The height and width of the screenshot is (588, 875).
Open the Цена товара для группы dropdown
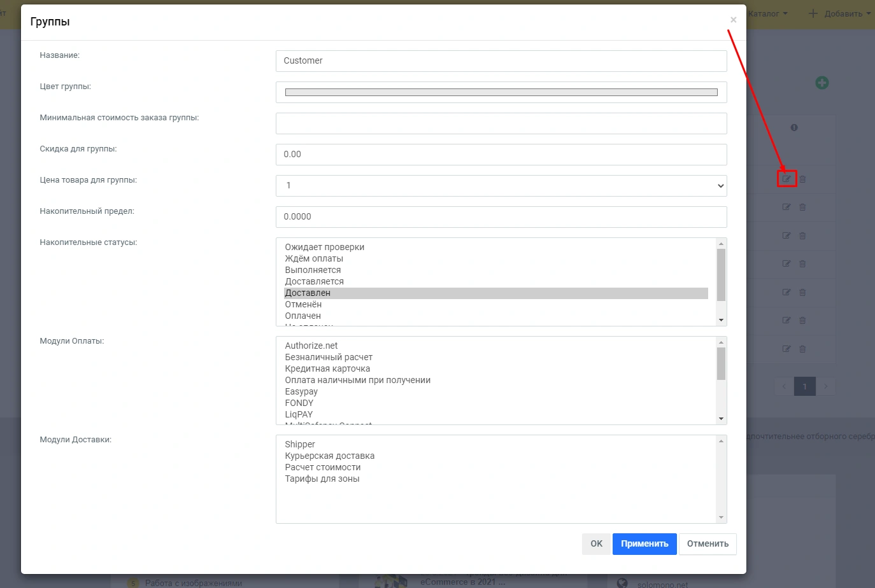(501, 186)
